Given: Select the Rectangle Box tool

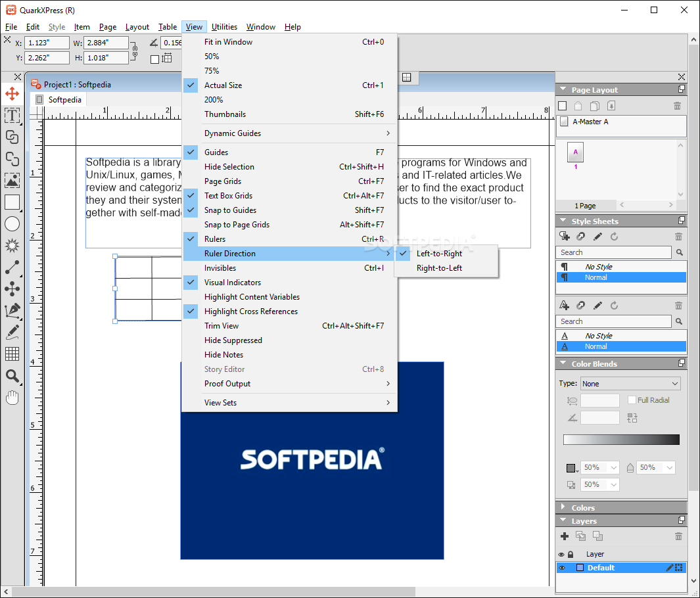Looking at the screenshot, I should coord(12,202).
